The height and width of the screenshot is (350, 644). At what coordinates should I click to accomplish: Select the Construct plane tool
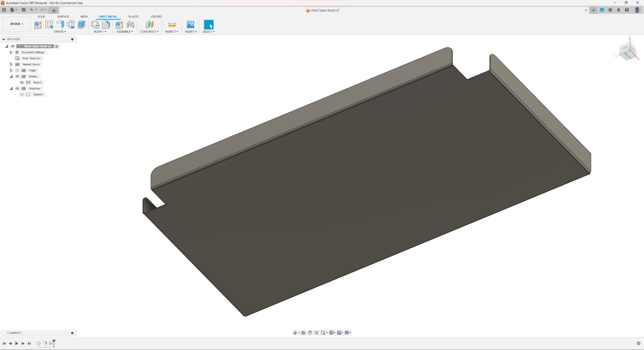(x=149, y=25)
